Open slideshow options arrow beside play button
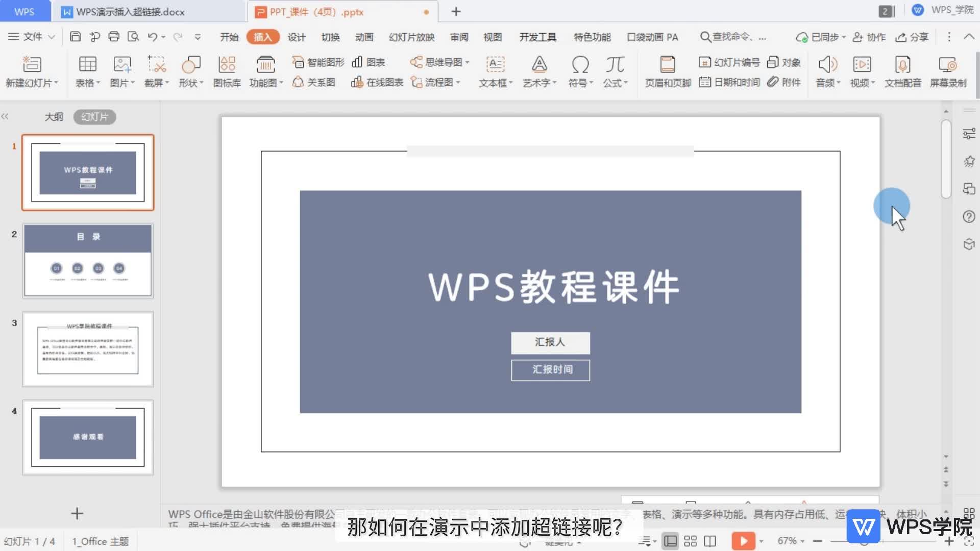The height and width of the screenshot is (551, 980). 761,541
